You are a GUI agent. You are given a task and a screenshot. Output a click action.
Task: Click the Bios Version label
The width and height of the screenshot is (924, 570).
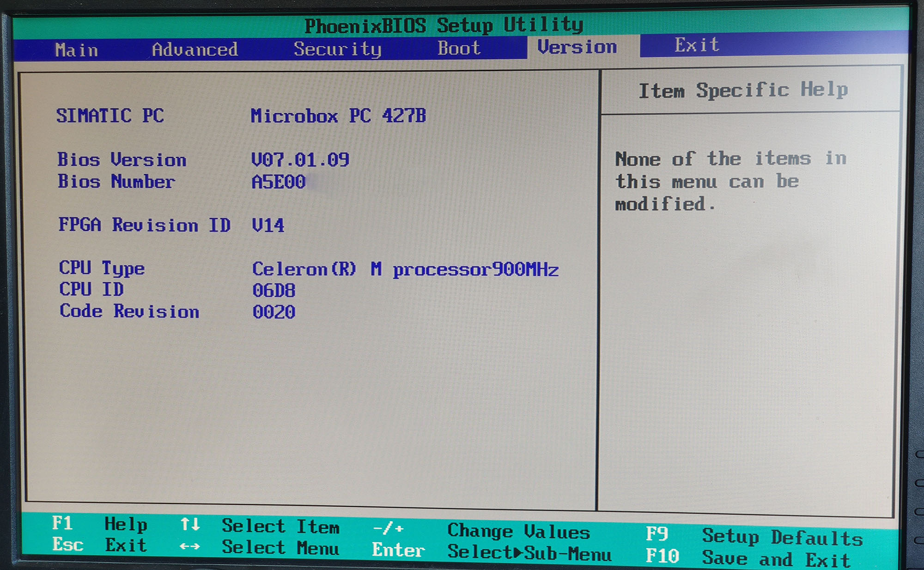(122, 160)
